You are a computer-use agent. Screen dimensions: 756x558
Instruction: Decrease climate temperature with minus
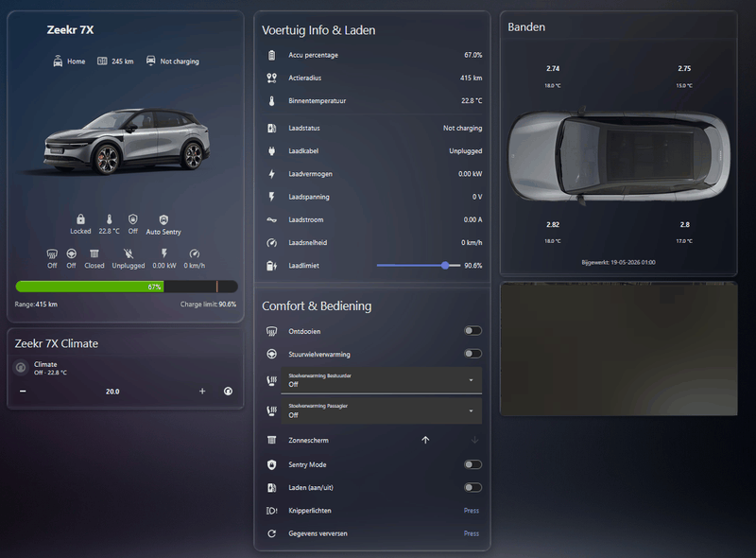tap(23, 391)
